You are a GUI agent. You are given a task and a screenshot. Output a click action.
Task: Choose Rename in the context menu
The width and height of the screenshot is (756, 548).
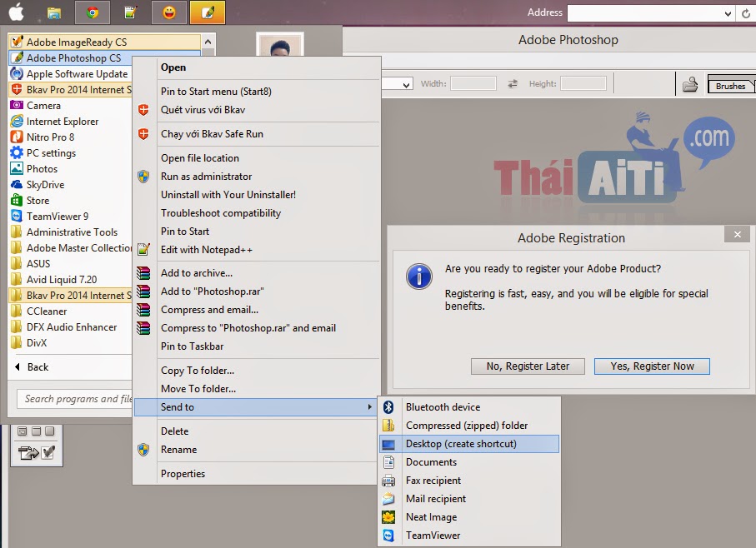coord(256,449)
